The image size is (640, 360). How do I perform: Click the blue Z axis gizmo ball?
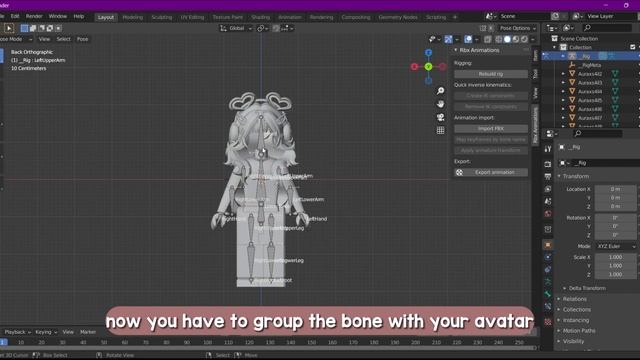pos(428,53)
